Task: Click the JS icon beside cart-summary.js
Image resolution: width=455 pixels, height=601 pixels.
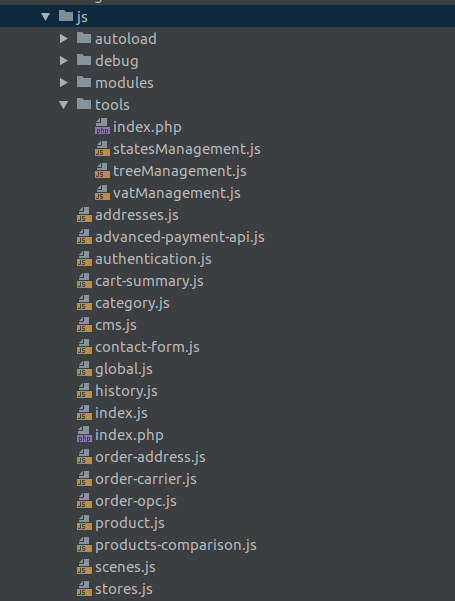Action: (x=84, y=280)
